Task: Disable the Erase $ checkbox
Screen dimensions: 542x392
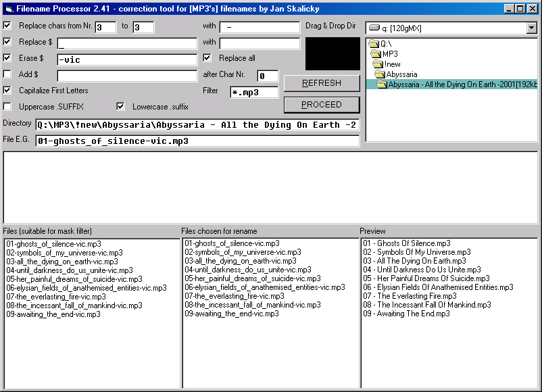Action: click(7, 58)
